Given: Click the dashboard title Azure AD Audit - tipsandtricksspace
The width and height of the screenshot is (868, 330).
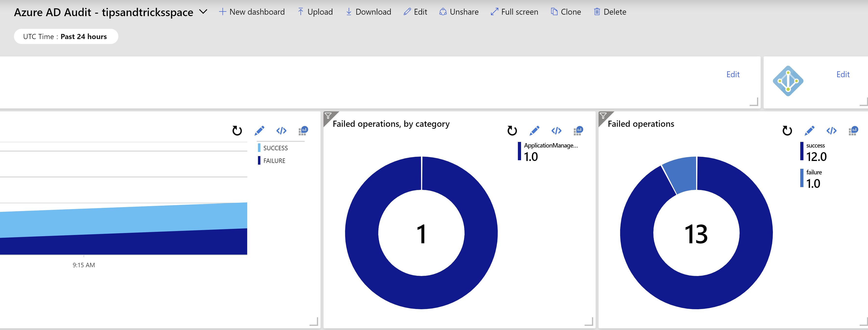Looking at the screenshot, I should tap(103, 12).
